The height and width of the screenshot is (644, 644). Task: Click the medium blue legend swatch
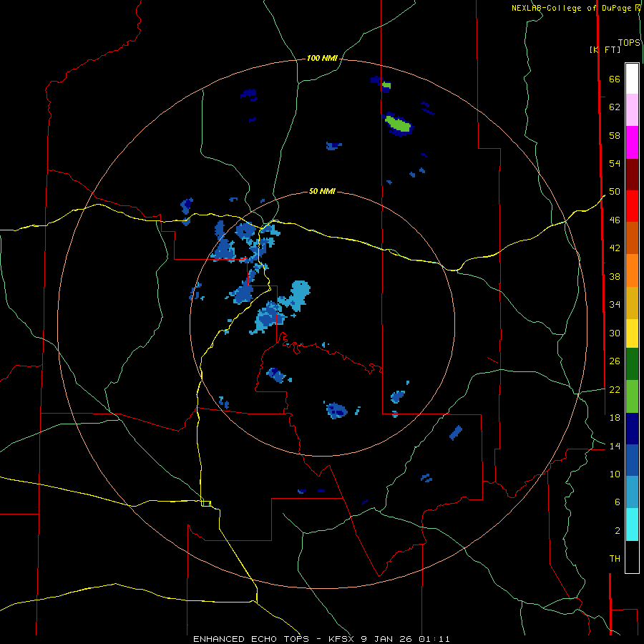(x=632, y=460)
